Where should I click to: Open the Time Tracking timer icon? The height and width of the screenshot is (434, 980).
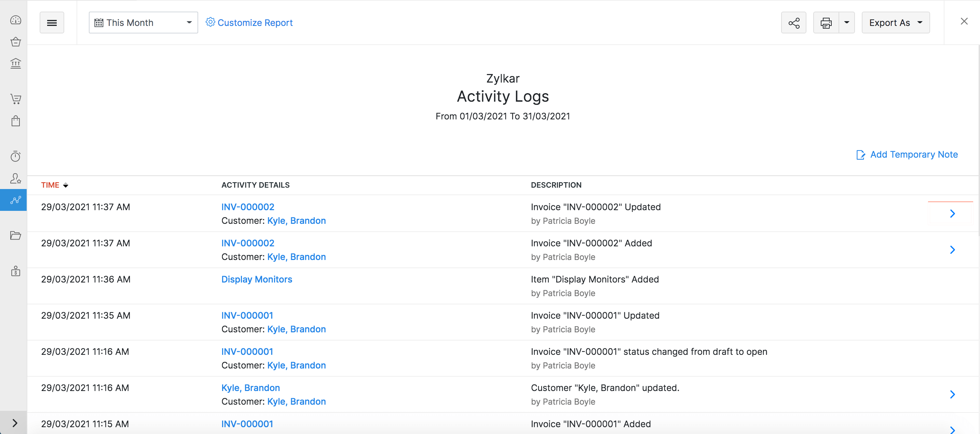click(15, 156)
